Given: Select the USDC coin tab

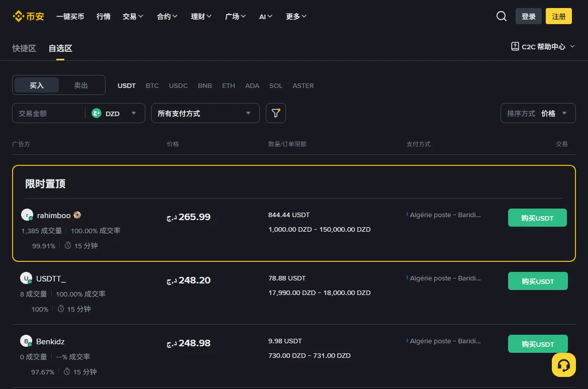Looking at the screenshot, I should pyautogui.click(x=178, y=85).
